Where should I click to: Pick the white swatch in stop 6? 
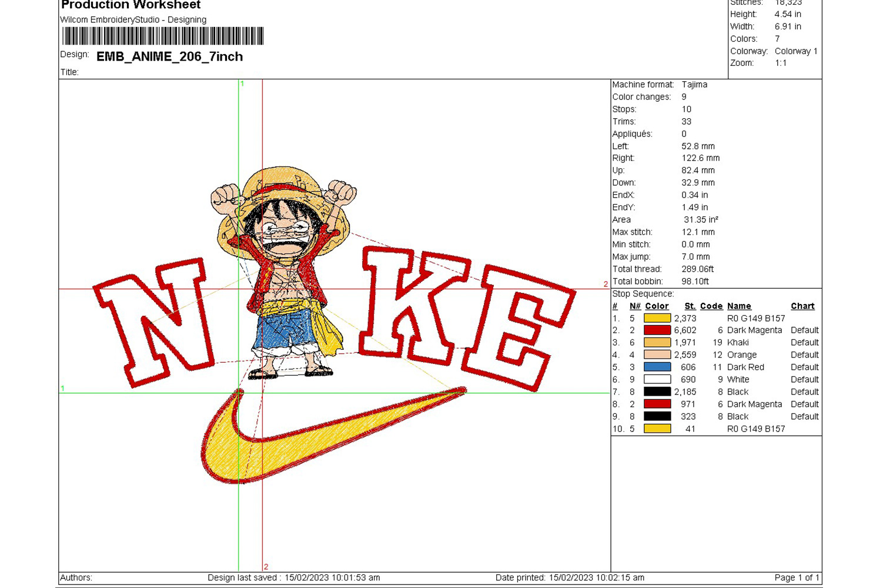[657, 380]
